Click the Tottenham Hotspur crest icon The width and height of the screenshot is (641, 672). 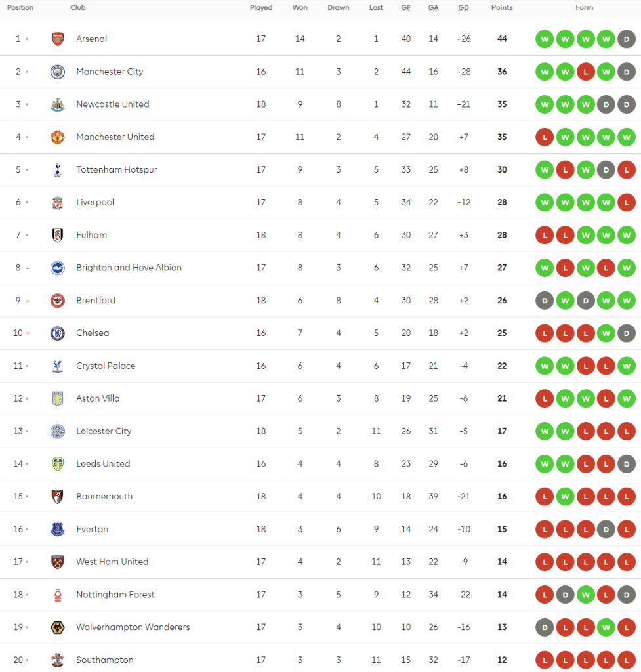tap(58, 170)
